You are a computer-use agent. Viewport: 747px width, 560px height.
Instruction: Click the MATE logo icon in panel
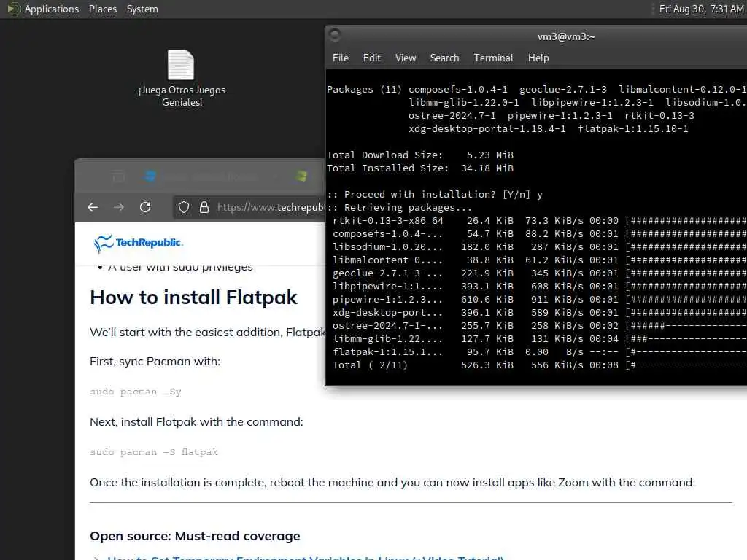pos(13,9)
